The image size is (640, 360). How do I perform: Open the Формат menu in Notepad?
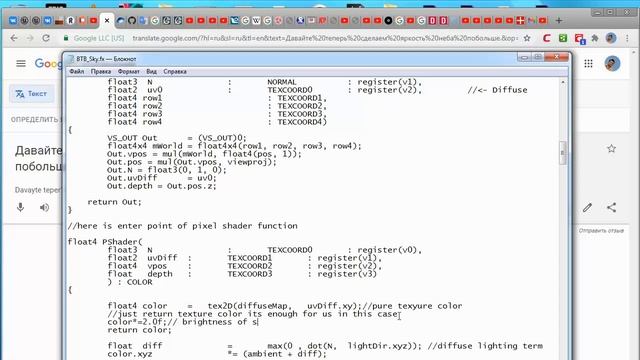point(129,71)
